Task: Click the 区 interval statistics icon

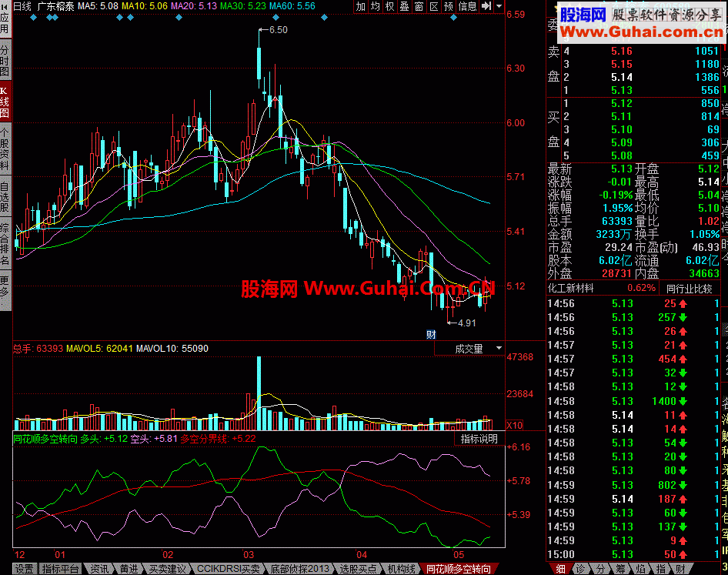Action: pyautogui.click(x=434, y=6)
